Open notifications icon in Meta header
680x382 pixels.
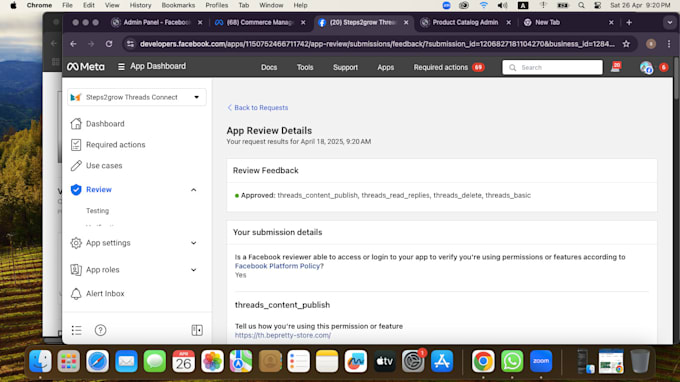(x=616, y=67)
